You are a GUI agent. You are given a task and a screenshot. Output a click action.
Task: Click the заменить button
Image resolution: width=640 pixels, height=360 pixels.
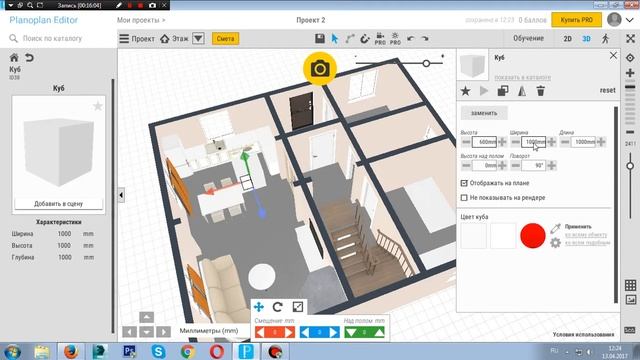[x=484, y=113]
